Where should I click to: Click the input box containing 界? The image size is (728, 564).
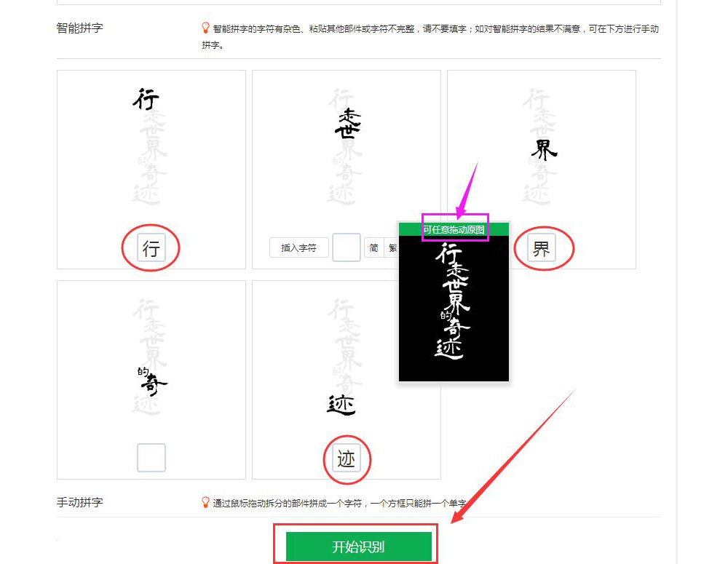click(x=542, y=248)
